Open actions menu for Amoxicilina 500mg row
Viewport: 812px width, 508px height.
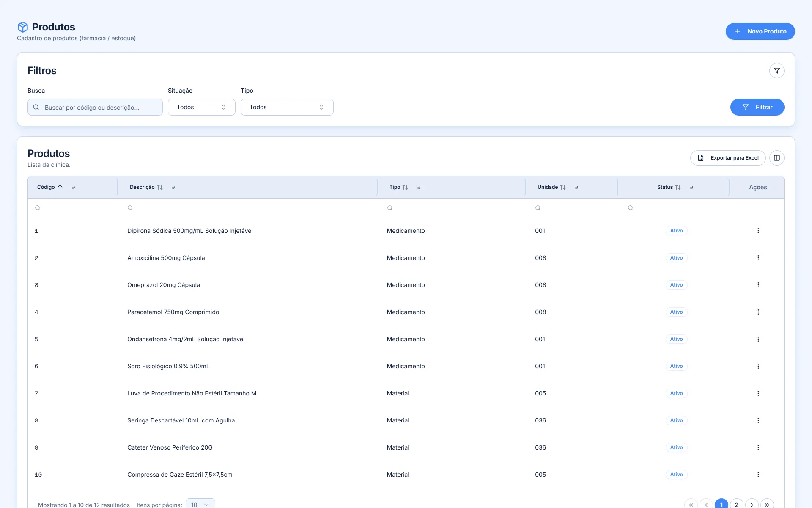point(758,258)
